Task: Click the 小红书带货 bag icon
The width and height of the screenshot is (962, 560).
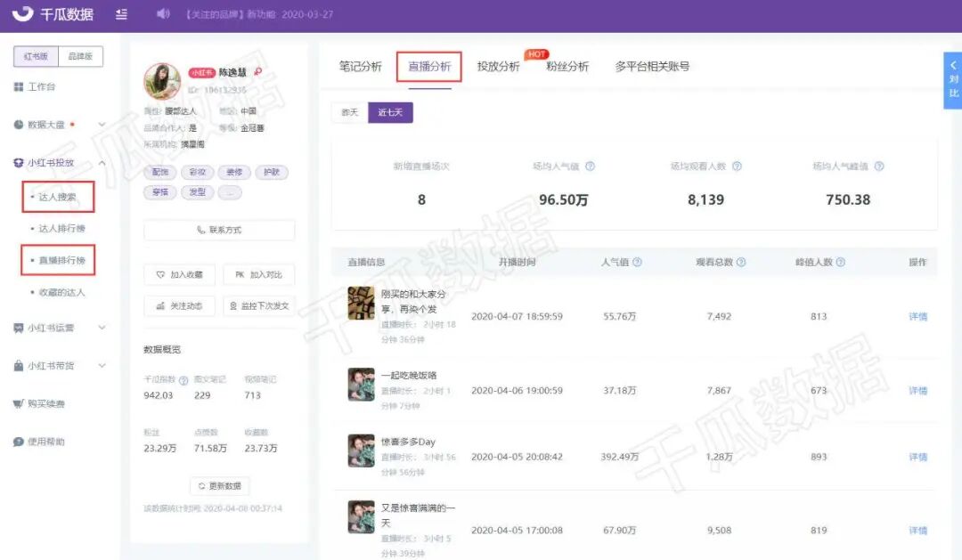Action: click(x=19, y=366)
